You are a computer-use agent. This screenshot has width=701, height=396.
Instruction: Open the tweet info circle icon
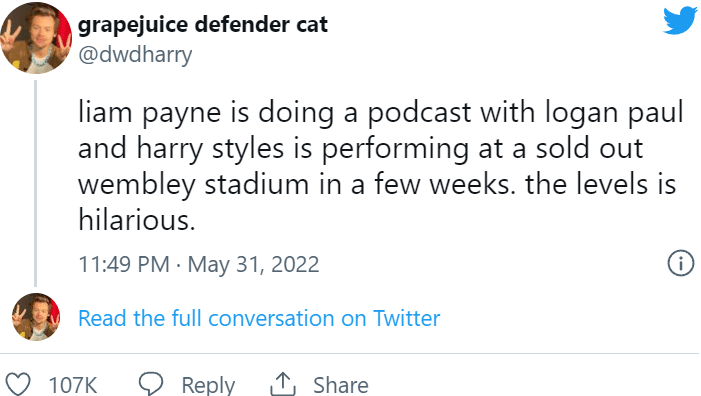pyautogui.click(x=680, y=263)
